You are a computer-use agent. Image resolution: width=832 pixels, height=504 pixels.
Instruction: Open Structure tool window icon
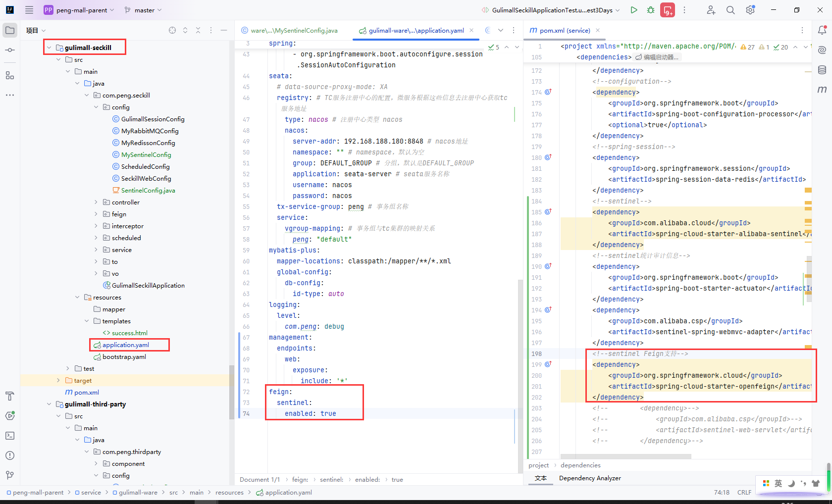[x=10, y=75]
